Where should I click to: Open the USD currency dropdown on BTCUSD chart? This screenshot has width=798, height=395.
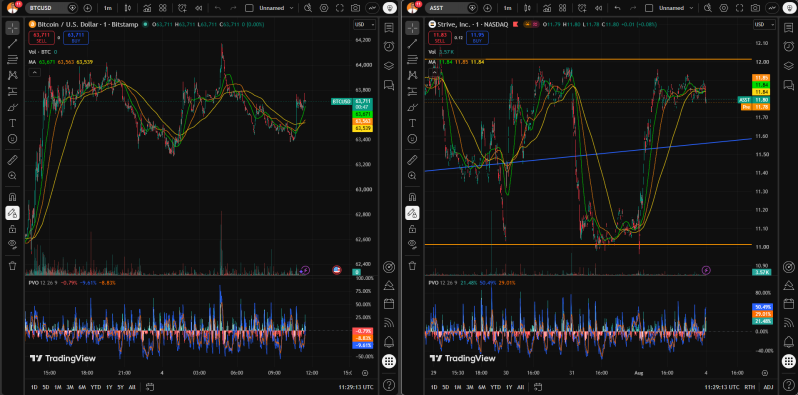364,24
